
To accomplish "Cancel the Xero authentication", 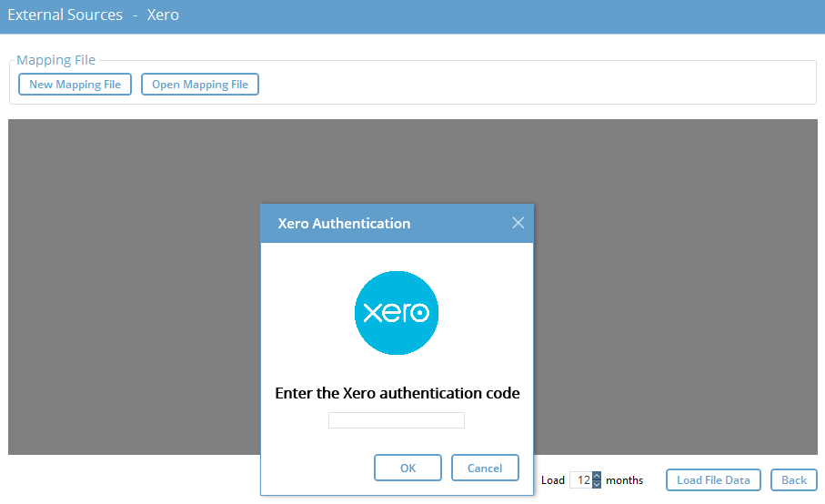I will [x=485, y=468].
